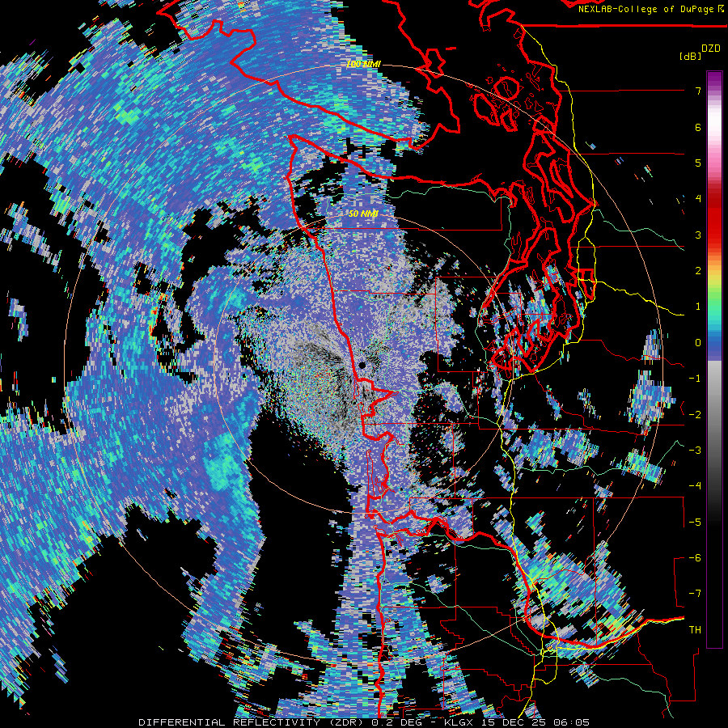Image resolution: width=728 pixels, height=728 pixels.
Task: Select the -2 dB tick label
Action: (x=695, y=415)
